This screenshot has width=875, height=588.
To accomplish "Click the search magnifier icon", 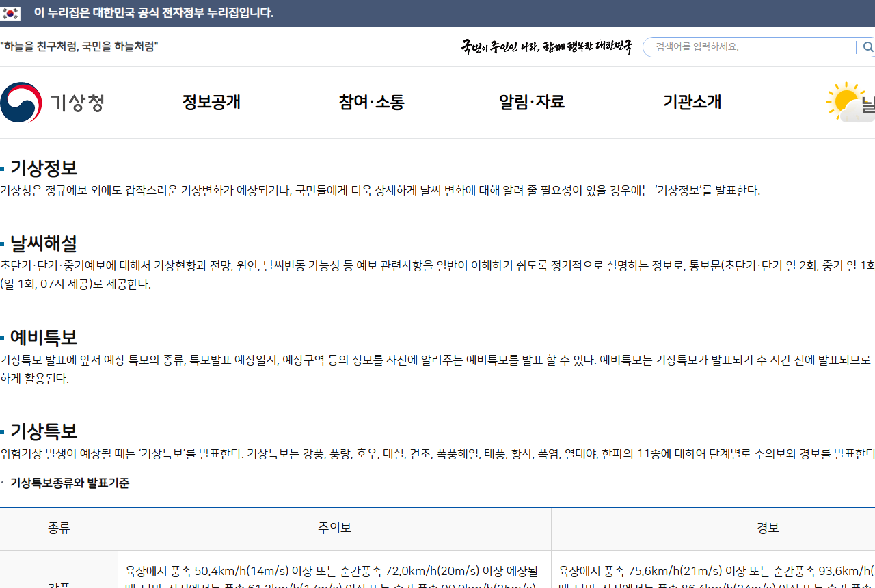I will click(868, 47).
